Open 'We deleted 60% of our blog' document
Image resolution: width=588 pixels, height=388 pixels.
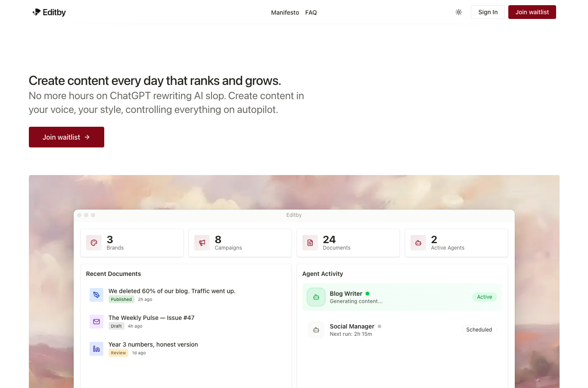point(172,291)
